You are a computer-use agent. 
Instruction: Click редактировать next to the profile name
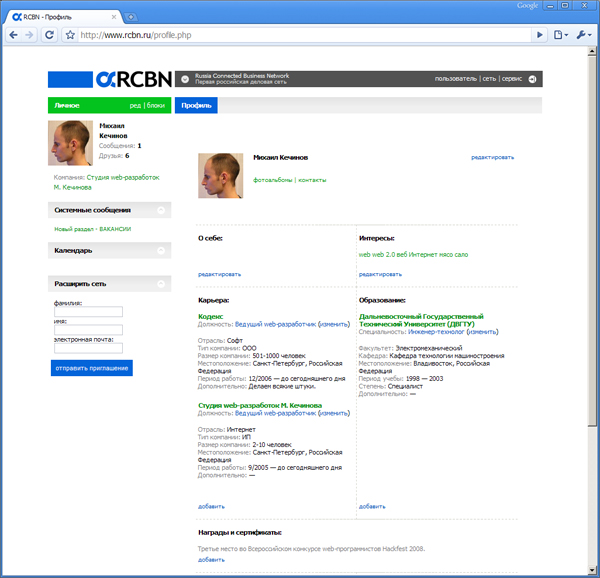(492, 157)
